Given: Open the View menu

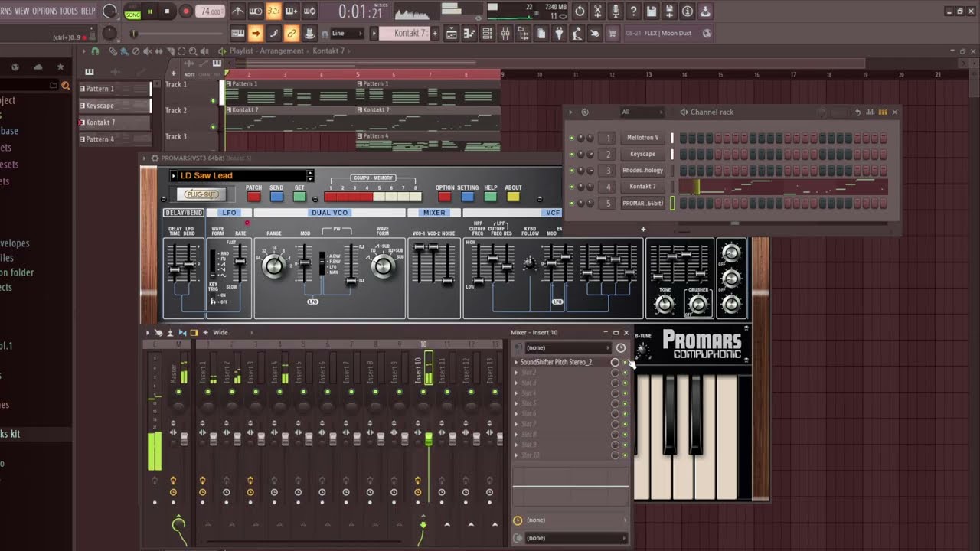Looking at the screenshot, I should (x=22, y=11).
